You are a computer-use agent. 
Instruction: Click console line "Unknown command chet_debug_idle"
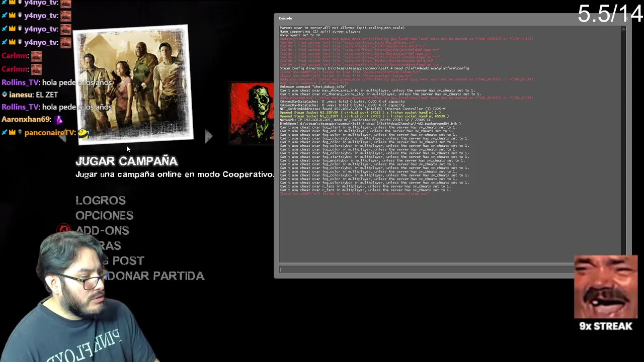click(312, 86)
